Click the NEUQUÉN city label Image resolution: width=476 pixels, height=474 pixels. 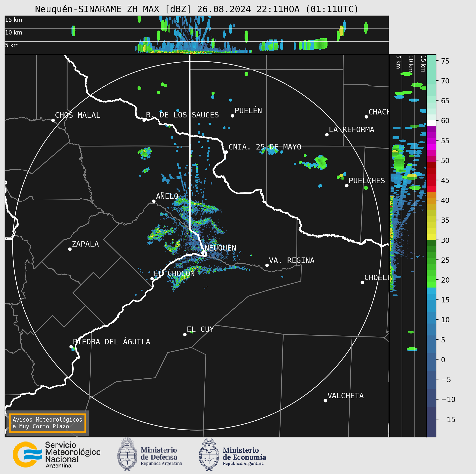point(220,248)
